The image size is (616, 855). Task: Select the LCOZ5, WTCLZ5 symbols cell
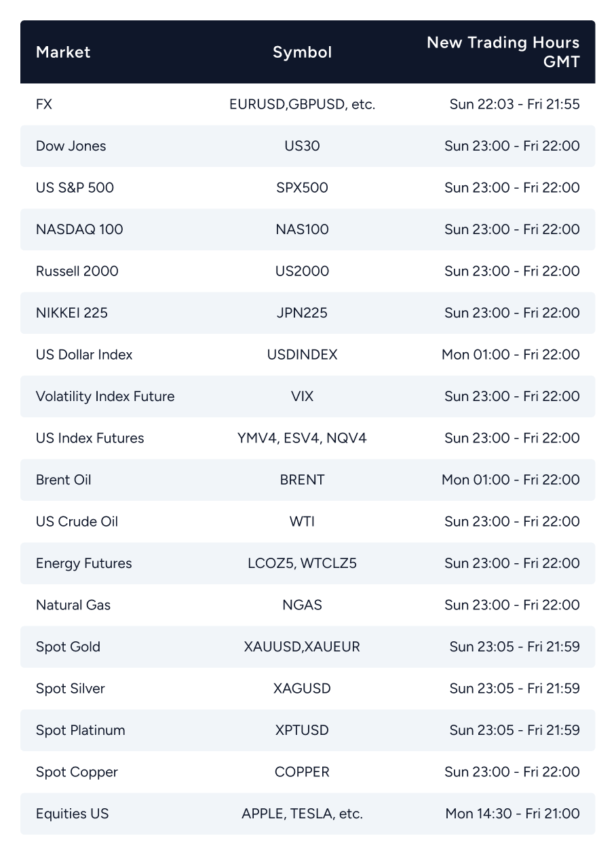point(302,563)
